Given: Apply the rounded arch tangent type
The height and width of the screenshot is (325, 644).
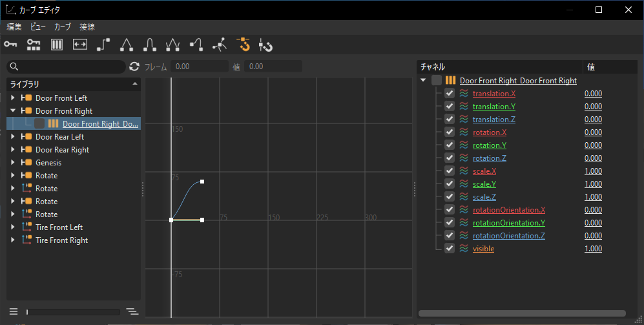Looking at the screenshot, I should 149,45.
